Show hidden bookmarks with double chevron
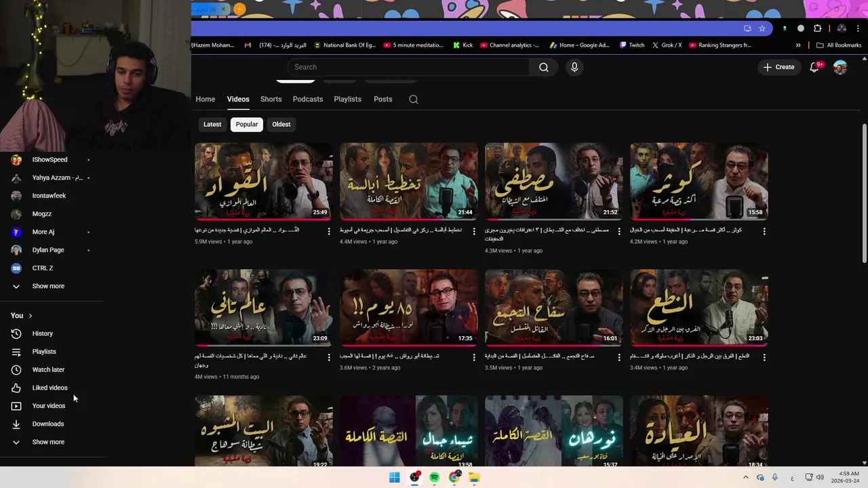 pyautogui.click(x=798, y=45)
